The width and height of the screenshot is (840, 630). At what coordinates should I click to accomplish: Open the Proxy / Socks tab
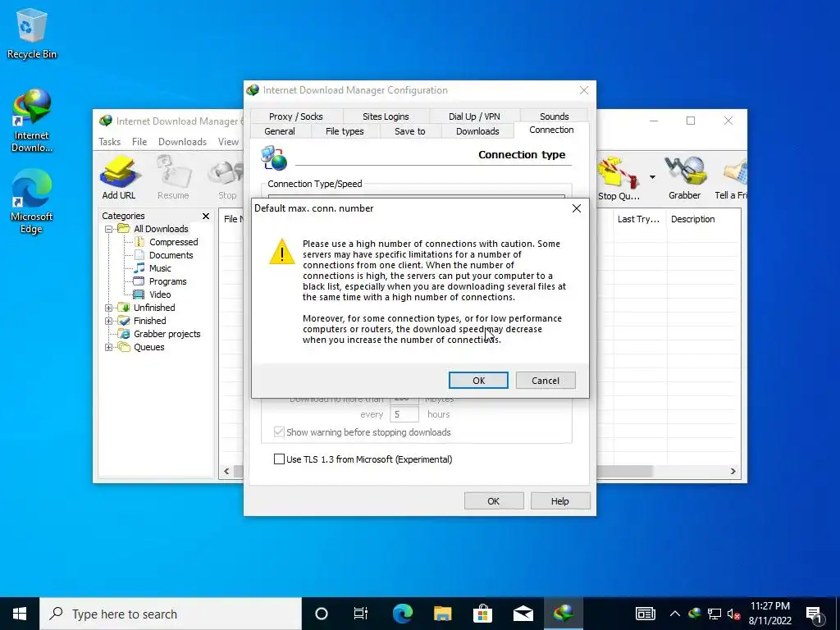click(x=295, y=116)
